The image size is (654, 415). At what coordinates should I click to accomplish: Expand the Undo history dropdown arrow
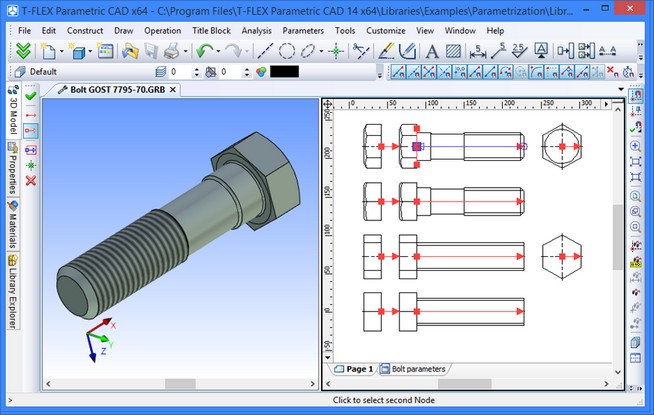pos(217,51)
